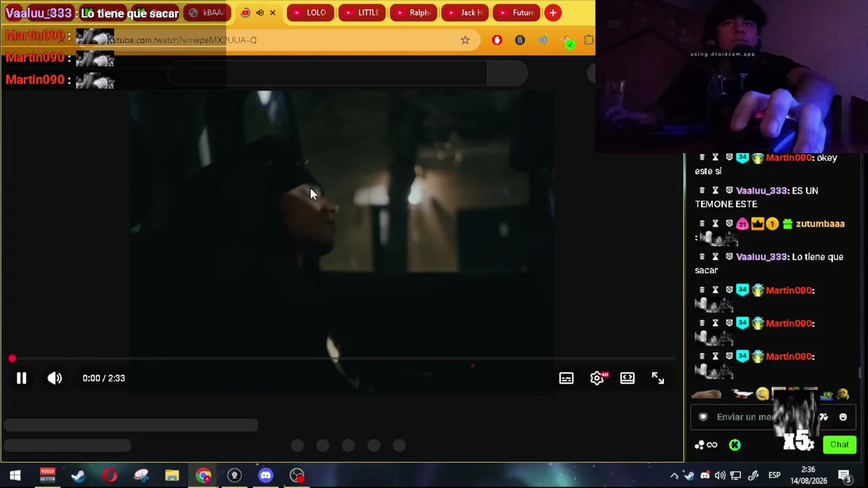868x488 pixels.
Task: Click the goose emote in quick emotes
Action: click(x=743, y=394)
